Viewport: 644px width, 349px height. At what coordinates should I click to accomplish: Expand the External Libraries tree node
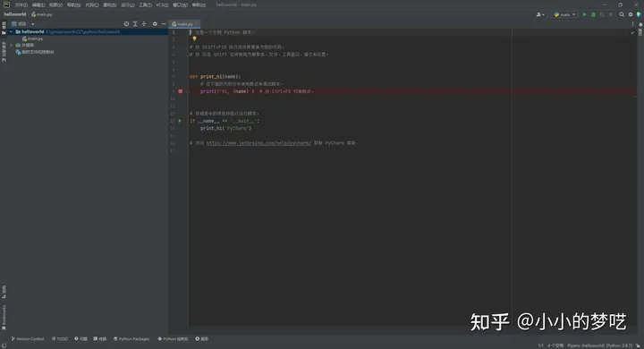[11, 46]
